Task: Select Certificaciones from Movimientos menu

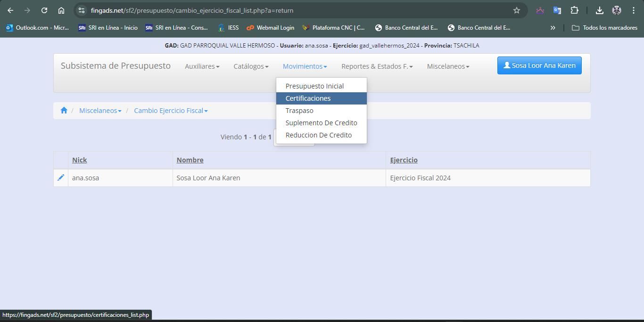Action: click(308, 98)
